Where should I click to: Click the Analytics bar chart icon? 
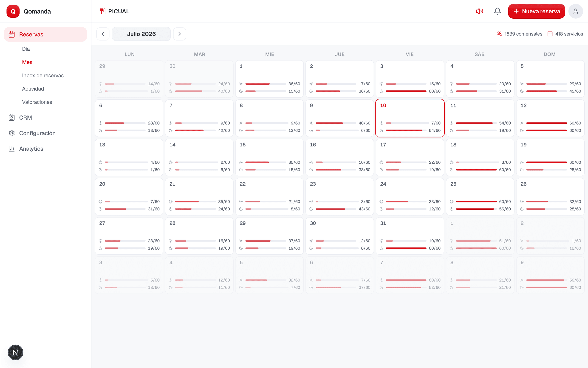[x=12, y=149]
